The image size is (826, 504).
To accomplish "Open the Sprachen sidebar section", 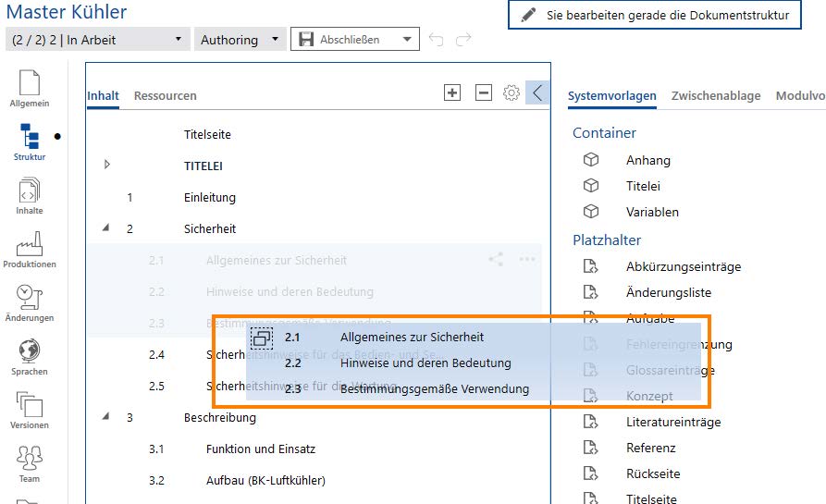I will tap(30, 357).
